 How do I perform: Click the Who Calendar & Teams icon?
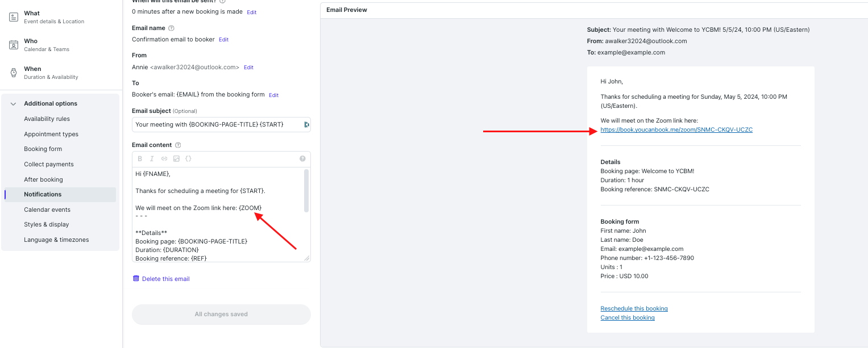[13, 45]
